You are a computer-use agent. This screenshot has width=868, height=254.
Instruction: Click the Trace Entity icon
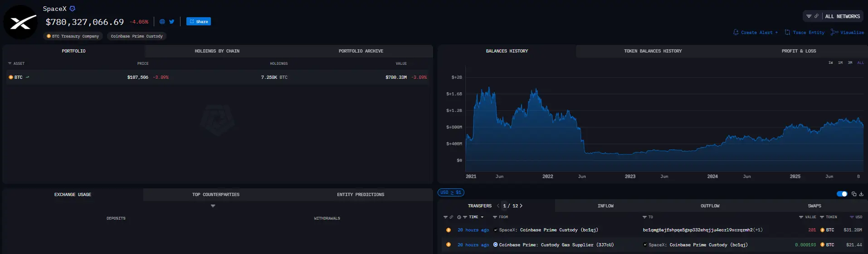pos(787,32)
